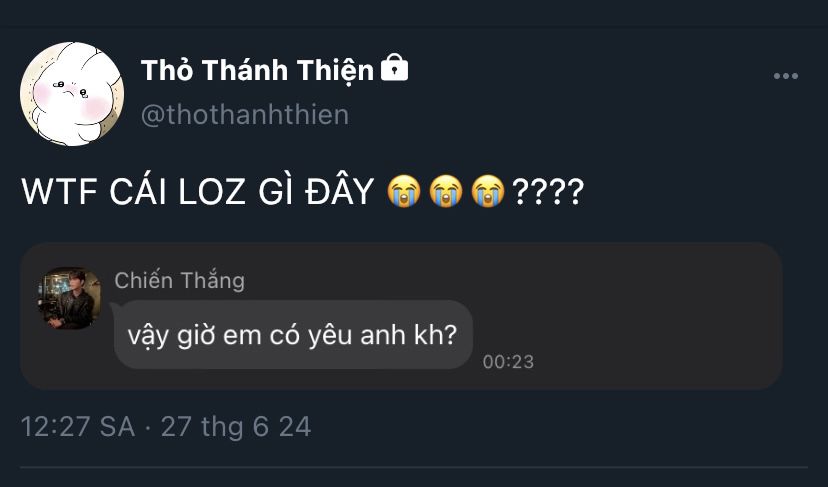Tap the message bubble asking 'yêu anh kh?'
Image resolution: width=828 pixels, height=487 pixels.
pos(293,335)
